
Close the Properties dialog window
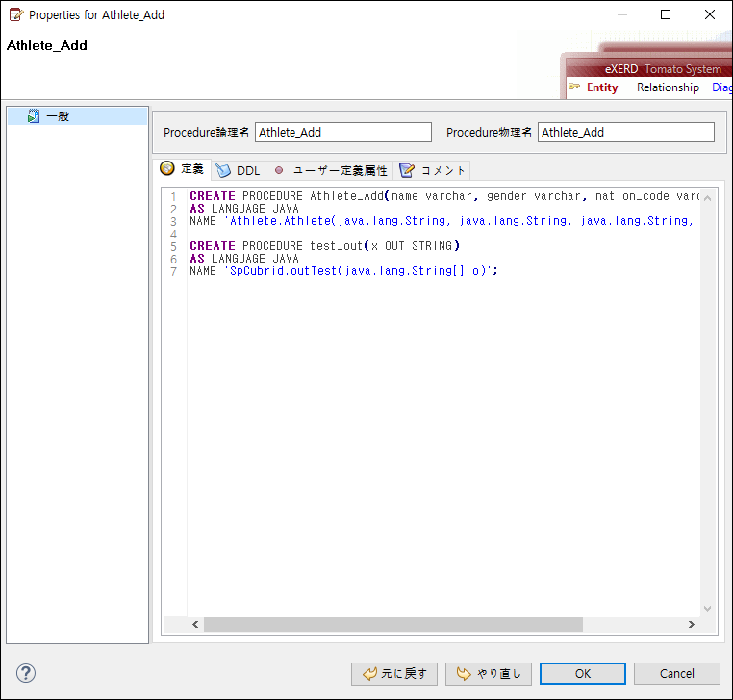(x=710, y=14)
